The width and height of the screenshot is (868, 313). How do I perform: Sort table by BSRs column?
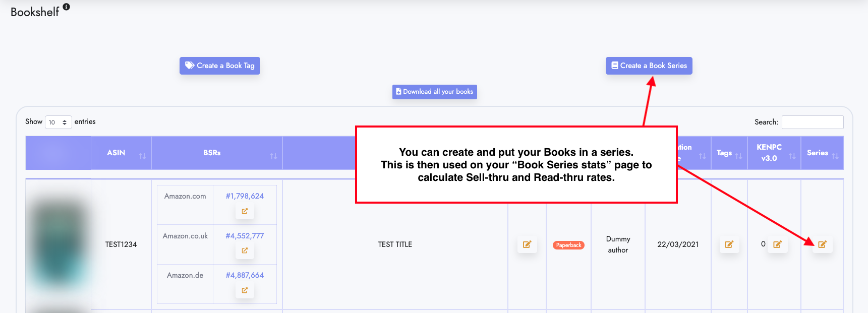tap(217, 153)
